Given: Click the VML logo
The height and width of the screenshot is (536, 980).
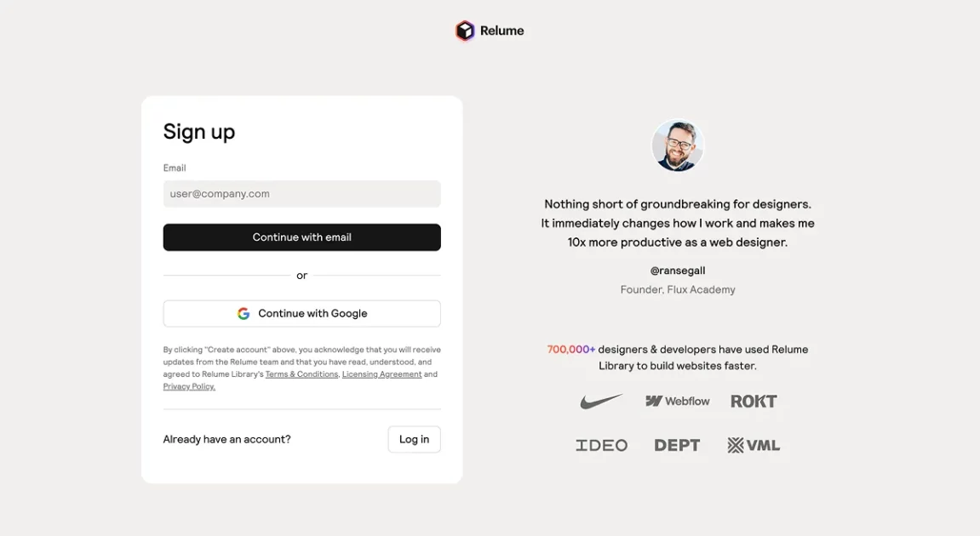Looking at the screenshot, I should point(754,445).
